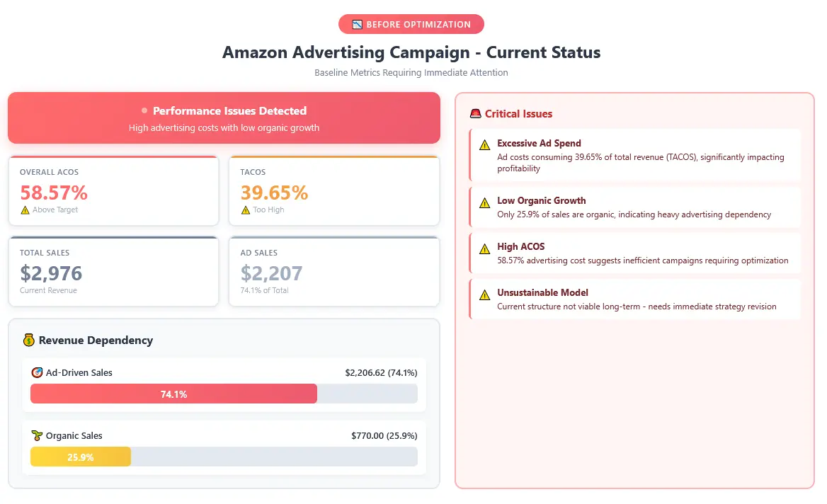Screen dimensions: 827x504
Task: Click the warning icon beside Unsustainable Model
Action: (x=484, y=294)
